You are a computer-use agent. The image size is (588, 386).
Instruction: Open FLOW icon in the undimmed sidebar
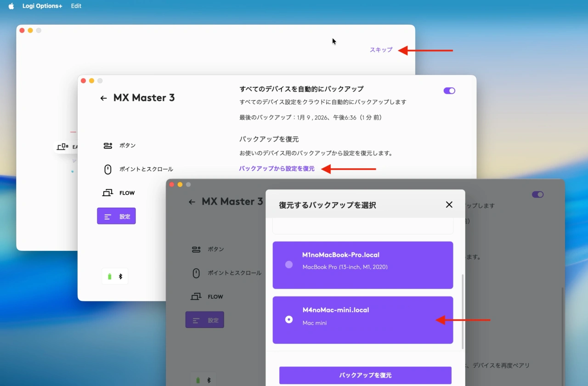click(x=108, y=193)
